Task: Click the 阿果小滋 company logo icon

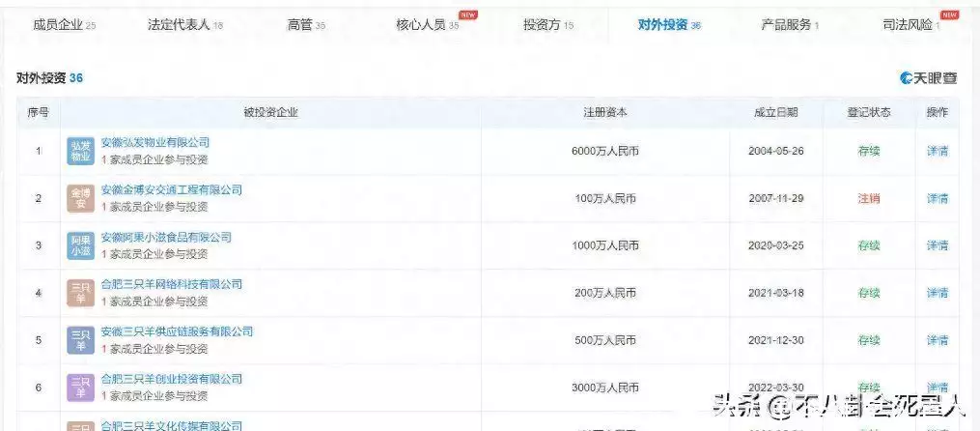Action: tap(81, 245)
